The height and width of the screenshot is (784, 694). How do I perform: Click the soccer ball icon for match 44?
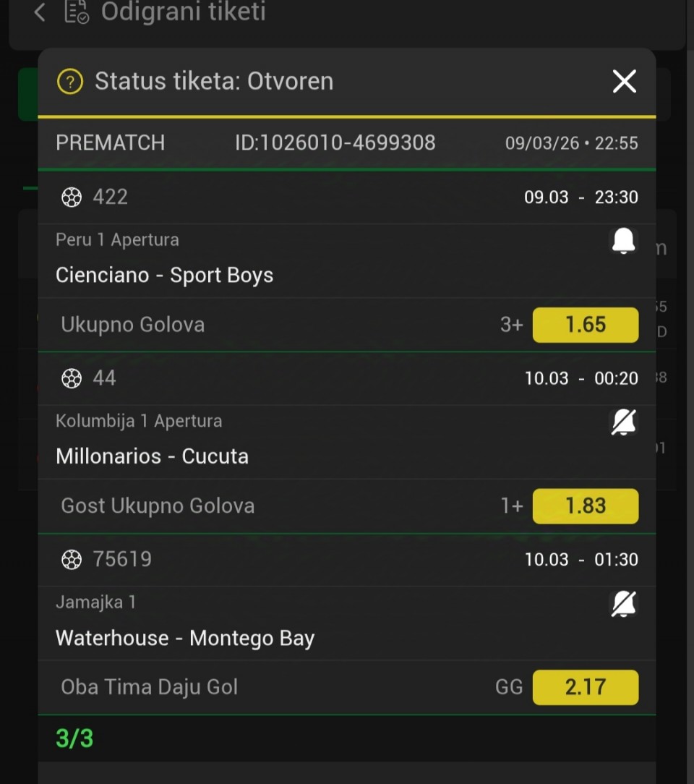point(72,378)
